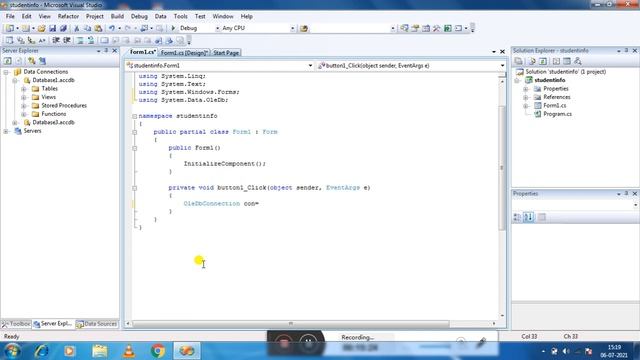Switch to Form1.cs [Design] tab
Image resolution: width=640 pixels, height=360 pixels.
(184, 53)
